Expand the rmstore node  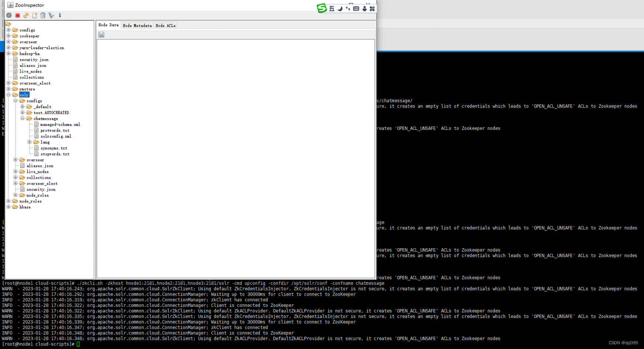click(x=8, y=89)
